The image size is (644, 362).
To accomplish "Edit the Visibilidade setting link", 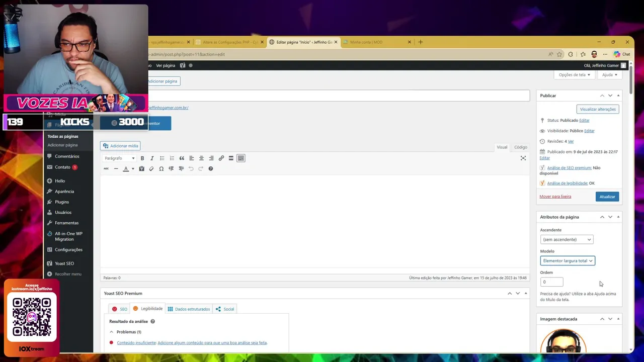I will [589, 131].
